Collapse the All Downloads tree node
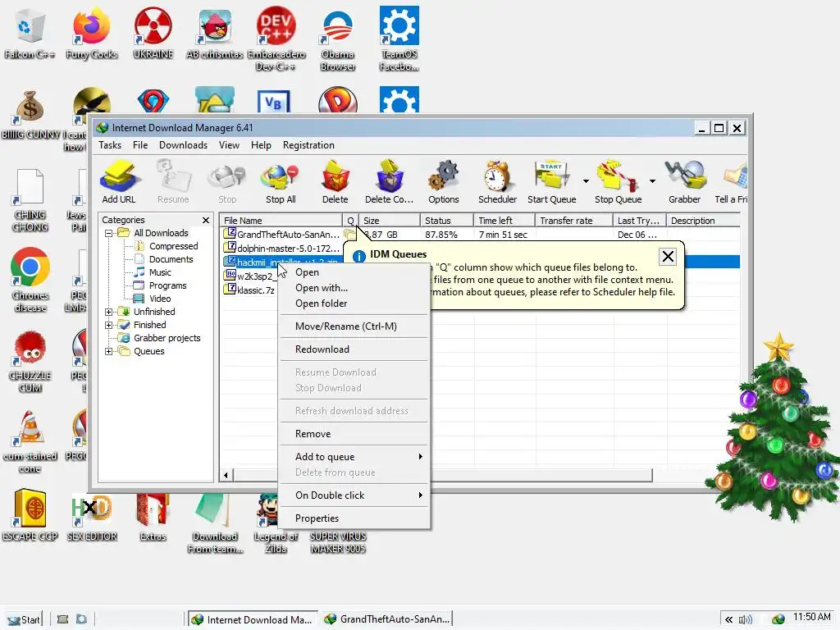 pyautogui.click(x=108, y=233)
